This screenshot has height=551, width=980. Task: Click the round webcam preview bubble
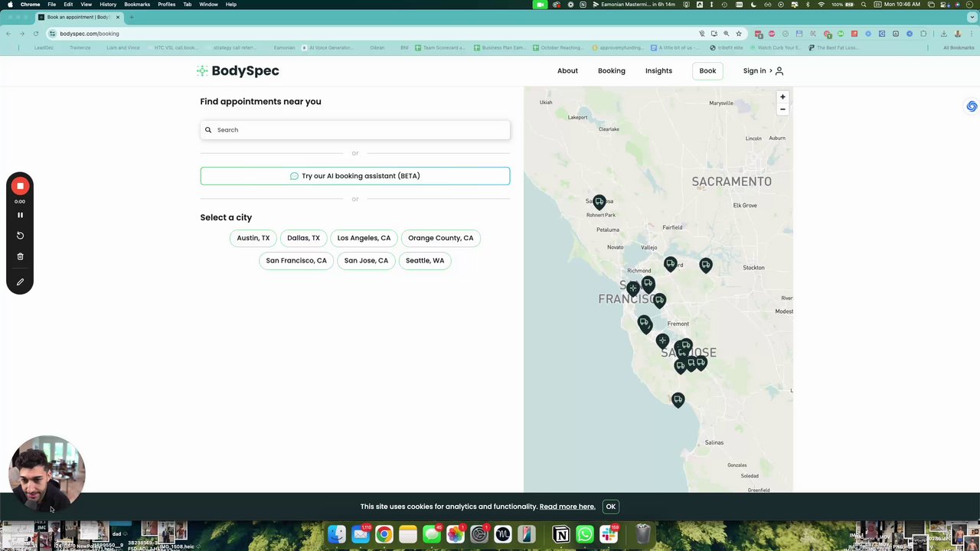tap(47, 474)
